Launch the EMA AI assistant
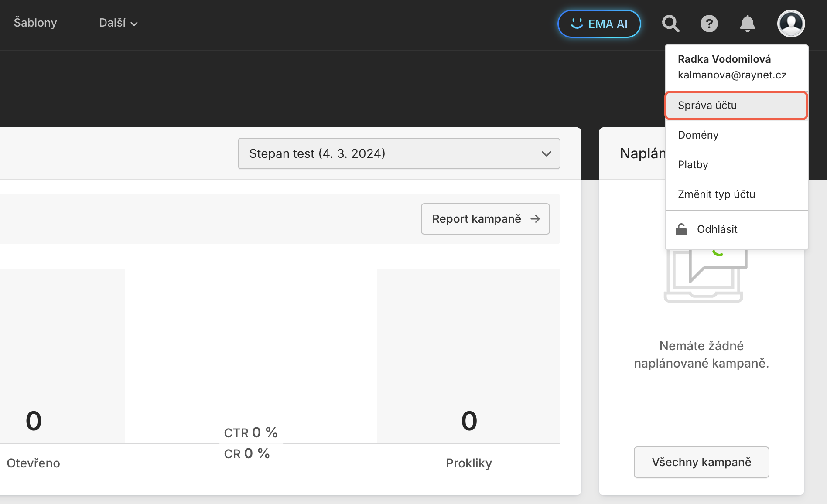Screen dimensions: 827x504 [x=599, y=24]
